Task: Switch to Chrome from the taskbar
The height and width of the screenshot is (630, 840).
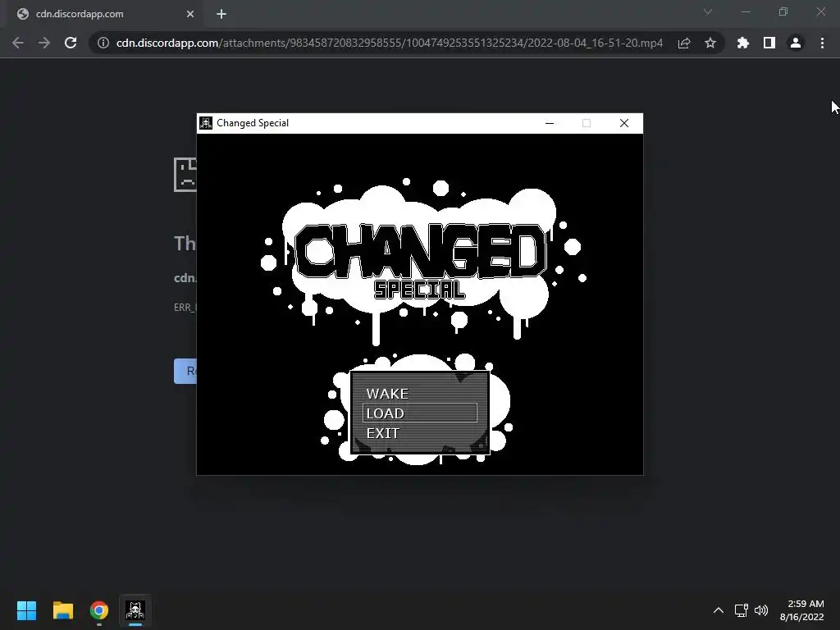Action: click(x=99, y=610)
